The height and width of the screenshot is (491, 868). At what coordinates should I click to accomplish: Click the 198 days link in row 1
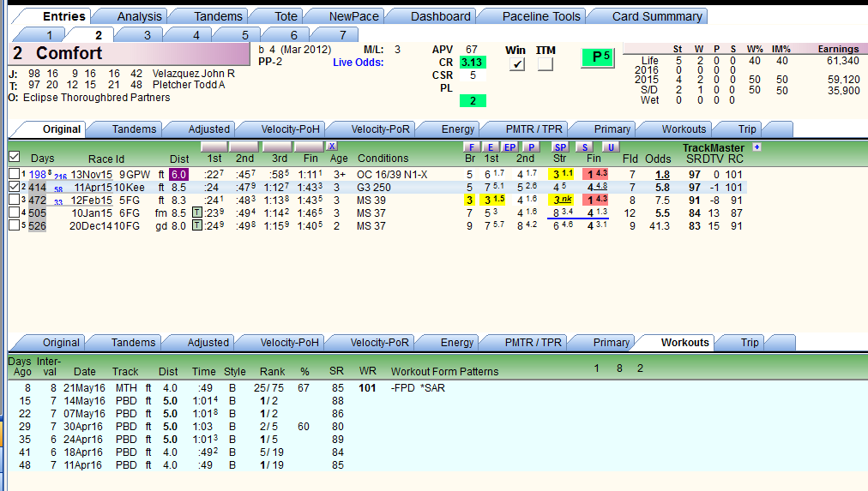pos(38,174)
